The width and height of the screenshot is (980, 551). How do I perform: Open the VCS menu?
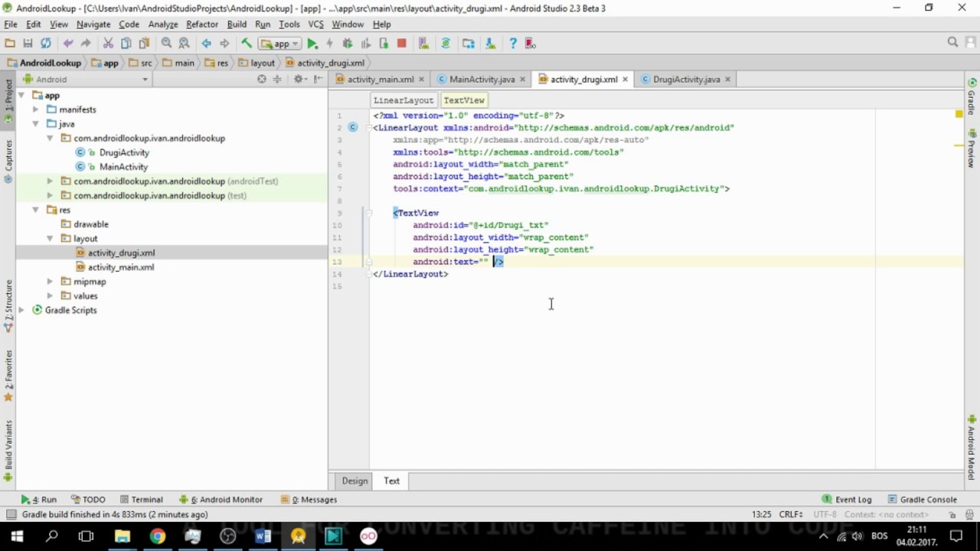coord(315,24)
